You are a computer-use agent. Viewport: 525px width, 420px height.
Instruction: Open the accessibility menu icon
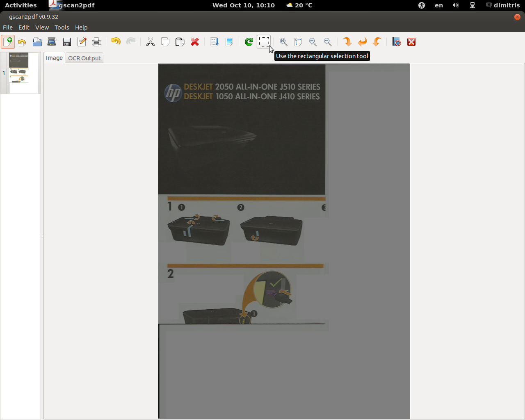point(422,5)
